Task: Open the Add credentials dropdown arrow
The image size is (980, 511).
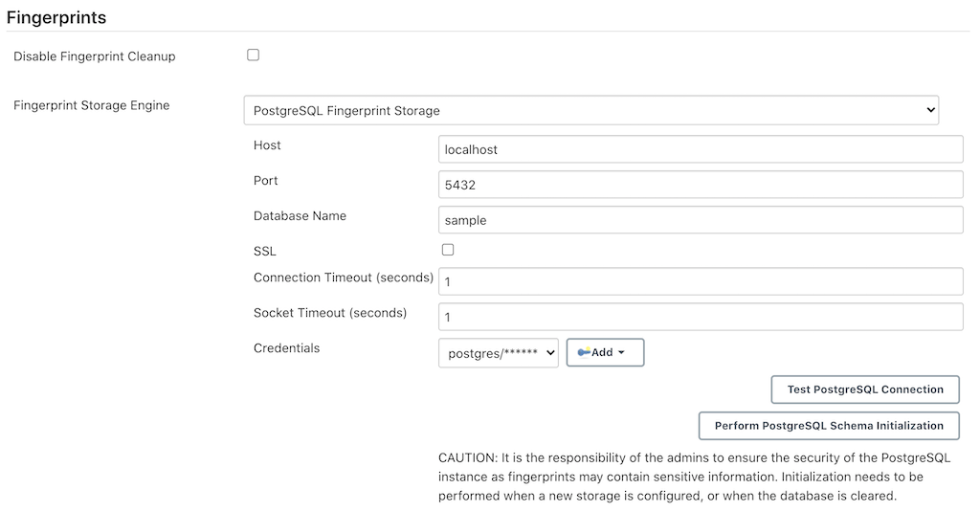Action: coord(621,352)
